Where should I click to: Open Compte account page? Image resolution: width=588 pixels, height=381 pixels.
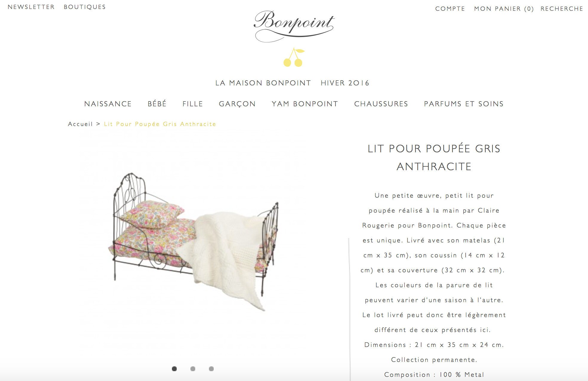tap(450, 9)
